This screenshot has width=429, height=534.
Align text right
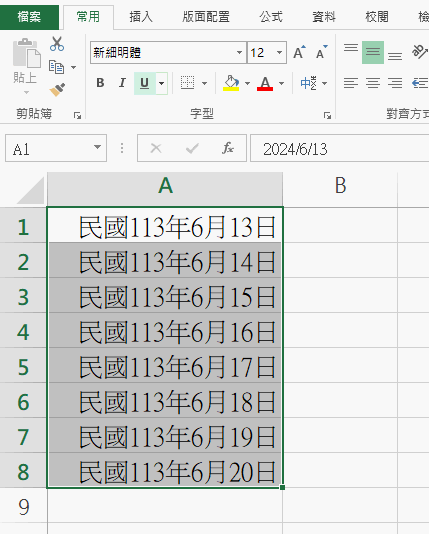(x=395, y=83)
